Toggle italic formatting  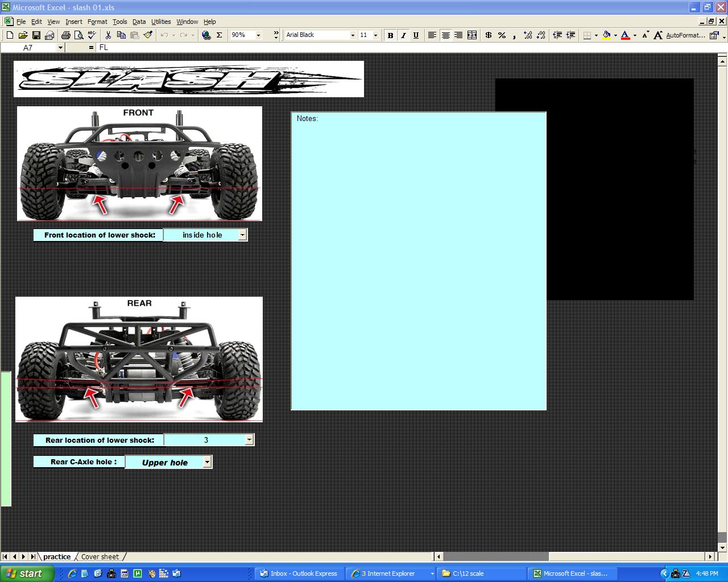coord(403,35)
